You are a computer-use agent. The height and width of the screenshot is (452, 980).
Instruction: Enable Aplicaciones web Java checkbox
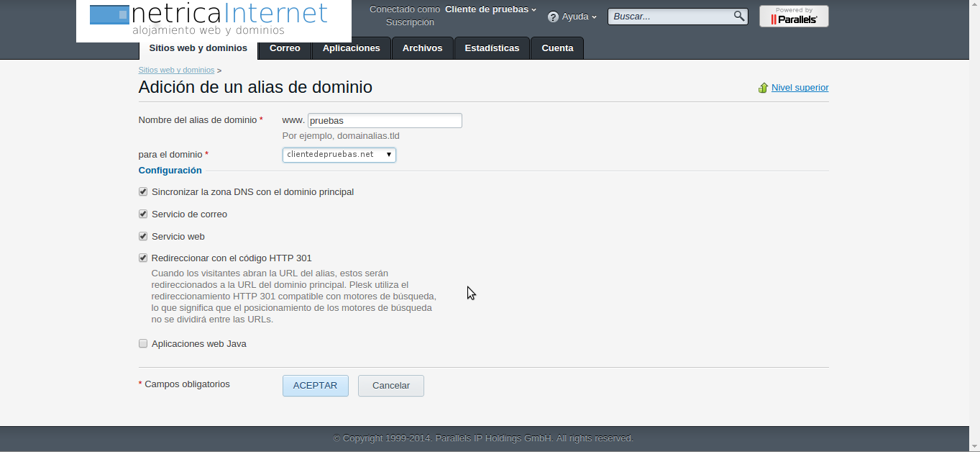click(143, 344)
